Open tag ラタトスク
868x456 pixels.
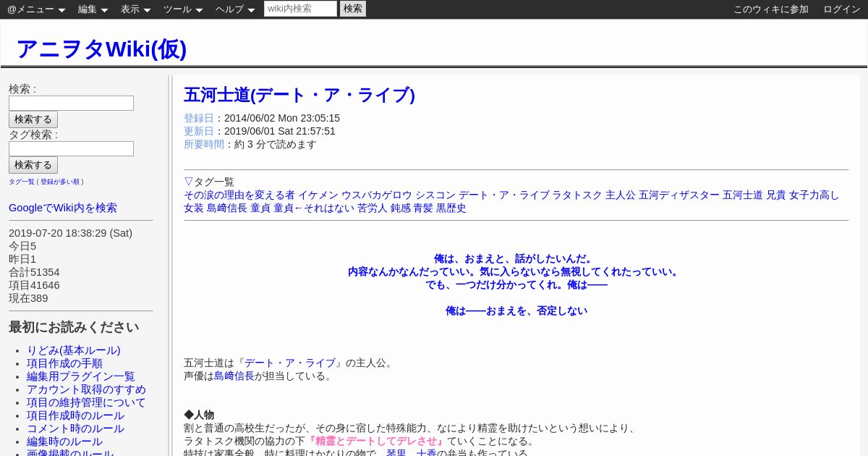pos(577,195)
